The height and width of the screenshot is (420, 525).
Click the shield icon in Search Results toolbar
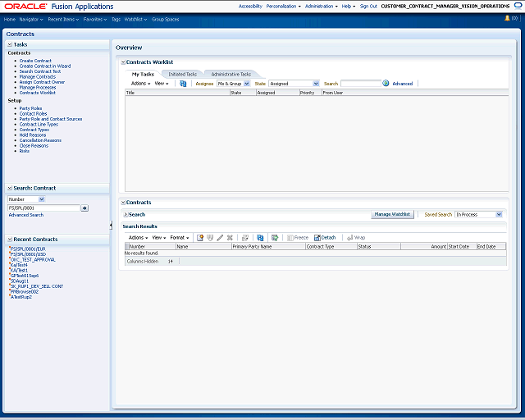210,238
